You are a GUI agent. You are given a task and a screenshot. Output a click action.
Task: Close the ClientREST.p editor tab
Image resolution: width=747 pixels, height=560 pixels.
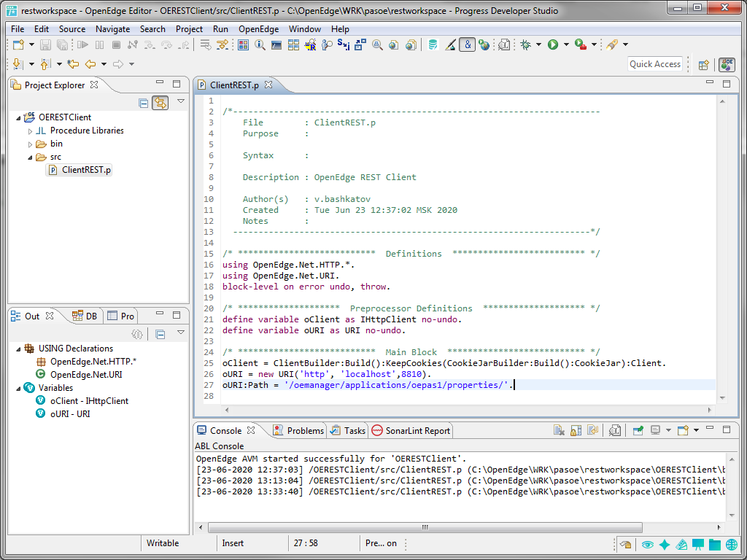click(268, 85)
